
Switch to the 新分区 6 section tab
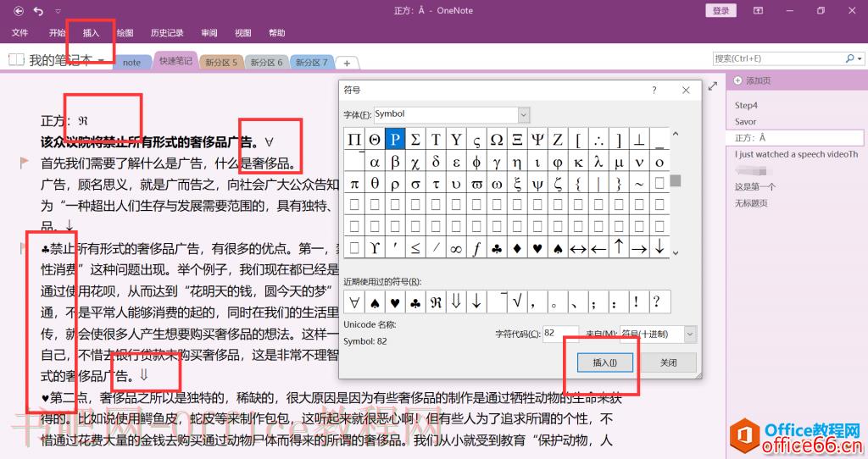266,63
